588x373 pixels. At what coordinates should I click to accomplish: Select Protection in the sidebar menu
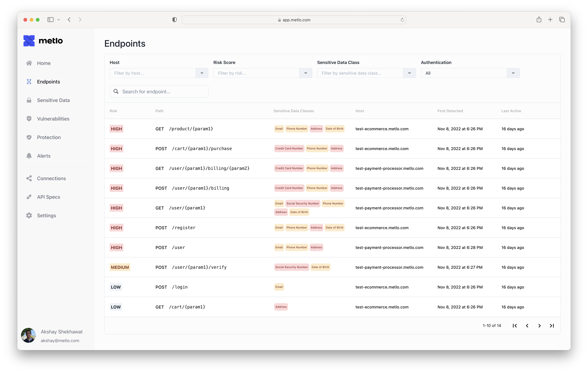click(x=49, y=137)
